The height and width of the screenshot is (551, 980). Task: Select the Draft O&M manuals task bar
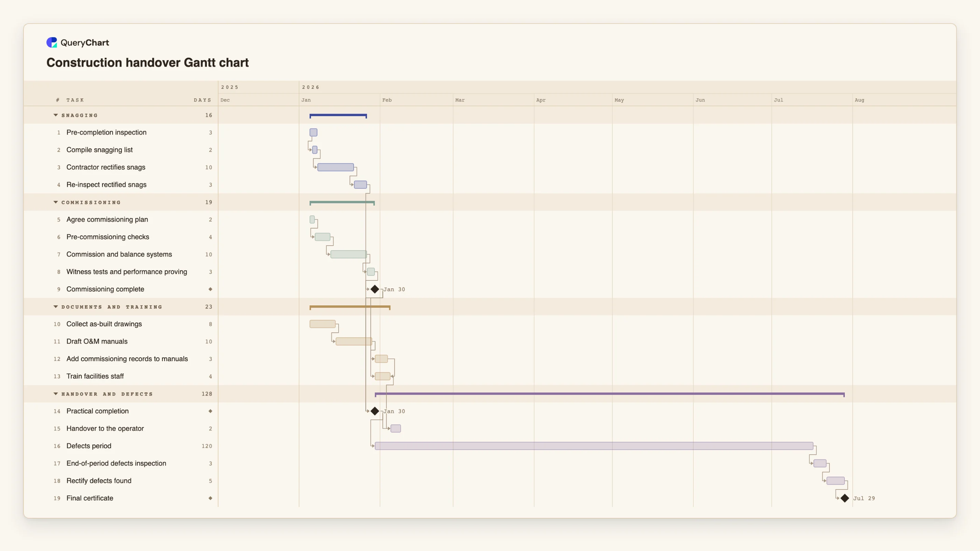354,342
